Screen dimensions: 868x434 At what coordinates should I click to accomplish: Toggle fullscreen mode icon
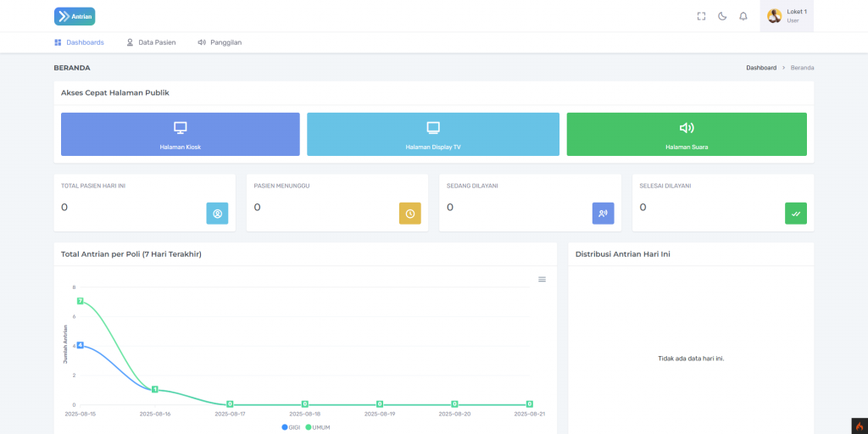point(701,16)
